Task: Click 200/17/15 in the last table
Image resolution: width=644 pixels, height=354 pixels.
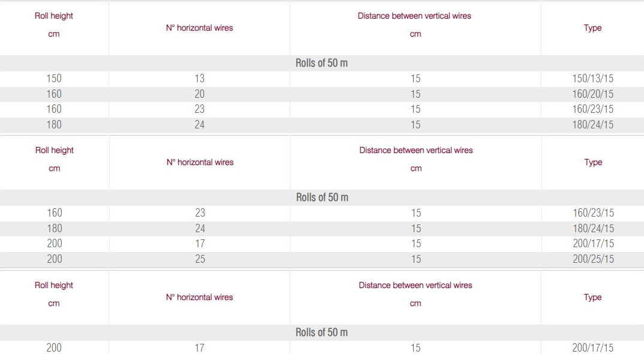Action: [592, 348]
